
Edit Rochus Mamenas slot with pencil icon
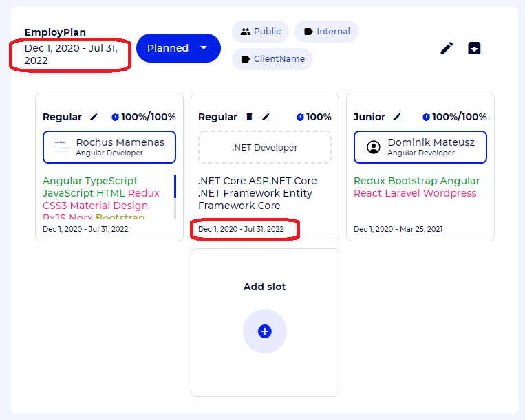tap(94, 117)
